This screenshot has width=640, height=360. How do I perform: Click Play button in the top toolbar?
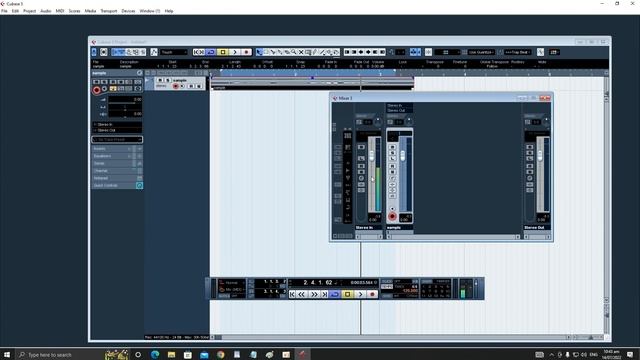[235, 52]
